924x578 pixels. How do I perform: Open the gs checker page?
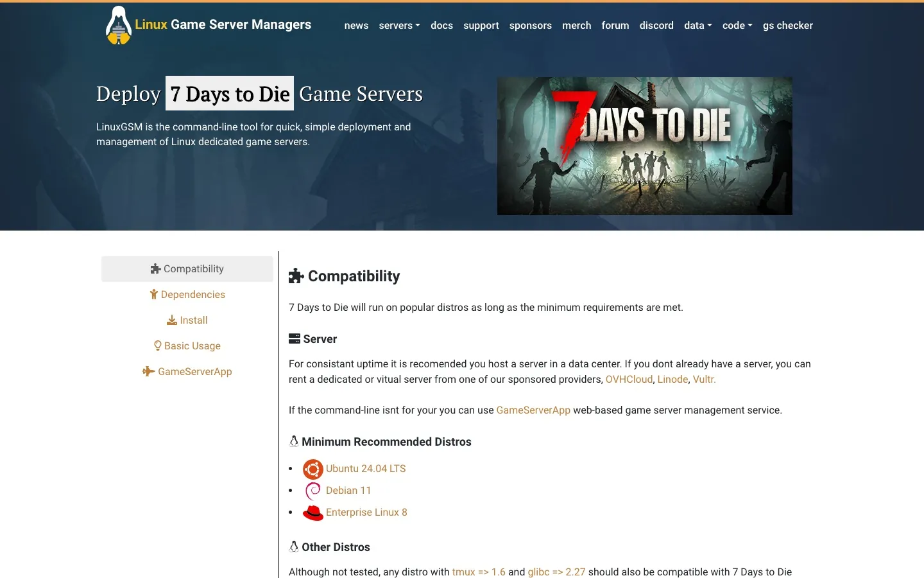click(x=788, y=26)
